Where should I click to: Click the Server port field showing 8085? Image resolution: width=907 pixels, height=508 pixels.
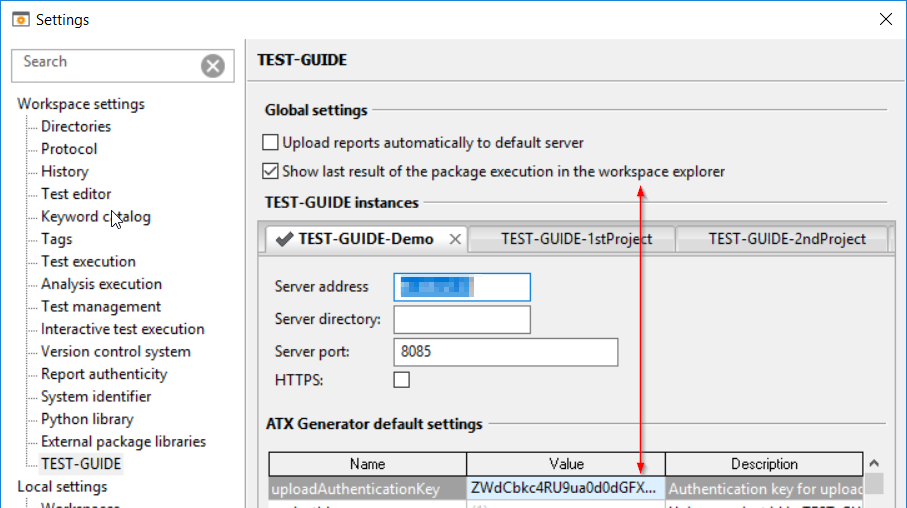pos(506,352)
